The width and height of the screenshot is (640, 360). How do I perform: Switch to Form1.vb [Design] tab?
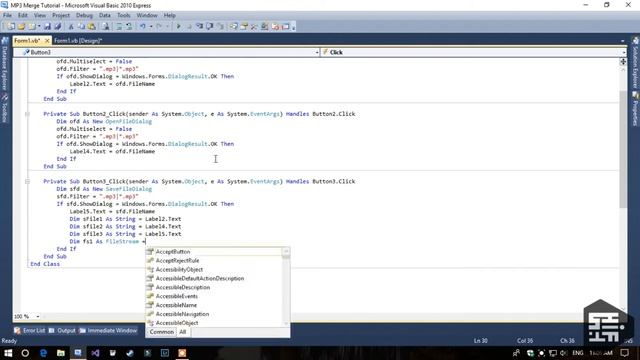(x=78, y=40)
